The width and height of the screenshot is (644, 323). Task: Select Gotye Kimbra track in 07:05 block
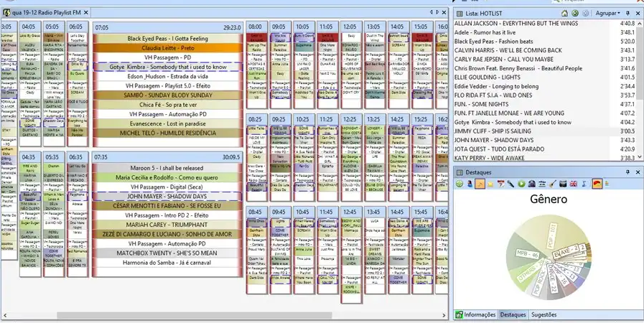[x=167, y=67]
